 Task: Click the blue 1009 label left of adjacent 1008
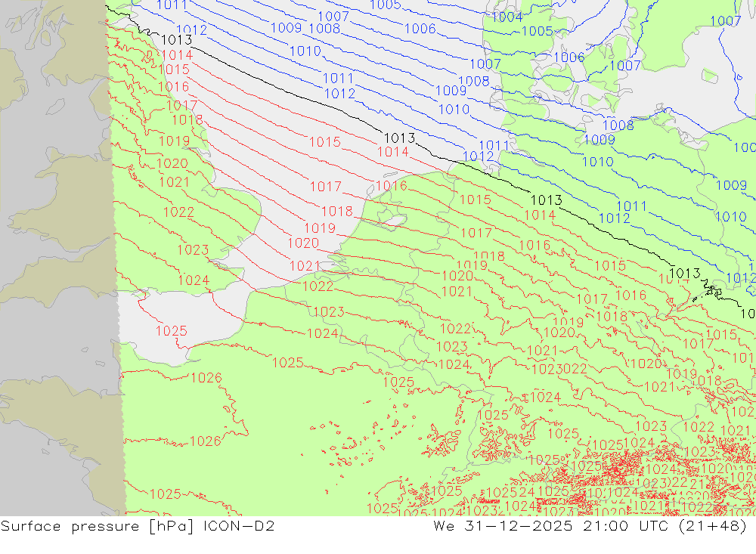pos(286,28)
